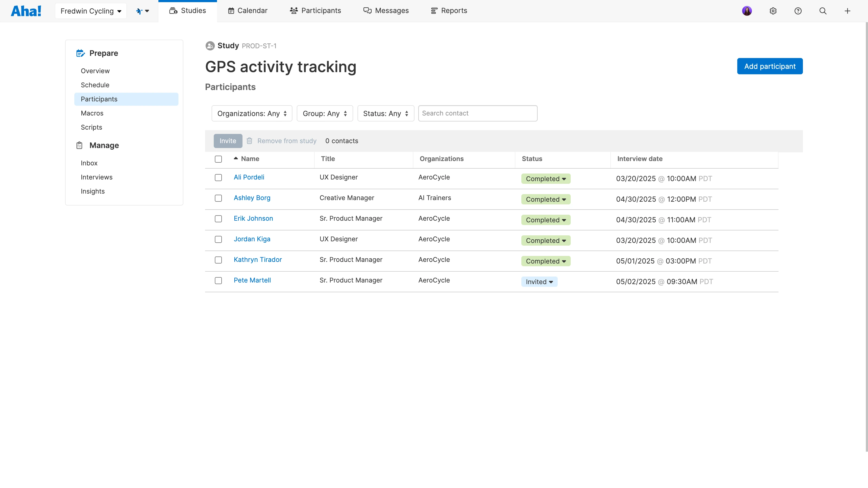Screen dimensions: 868x488
Task: Switch to the Calendar tab
Action: point(248,11)
